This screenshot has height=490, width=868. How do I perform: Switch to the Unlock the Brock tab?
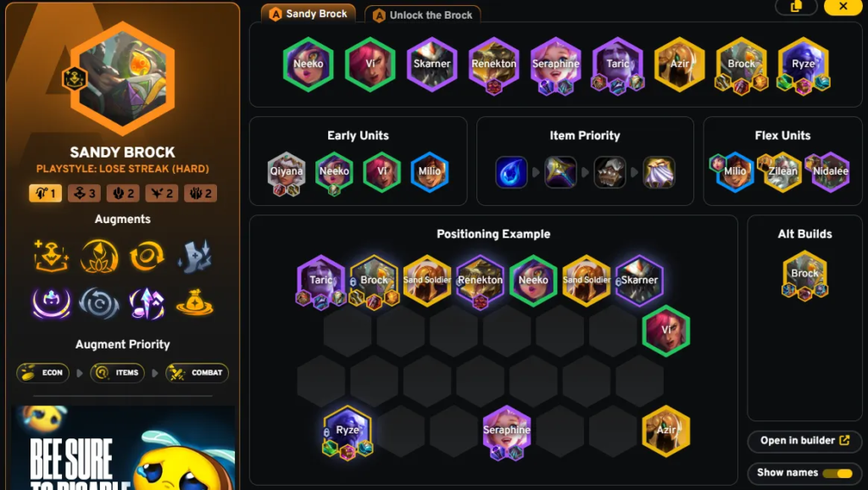(x=423, y=15)
